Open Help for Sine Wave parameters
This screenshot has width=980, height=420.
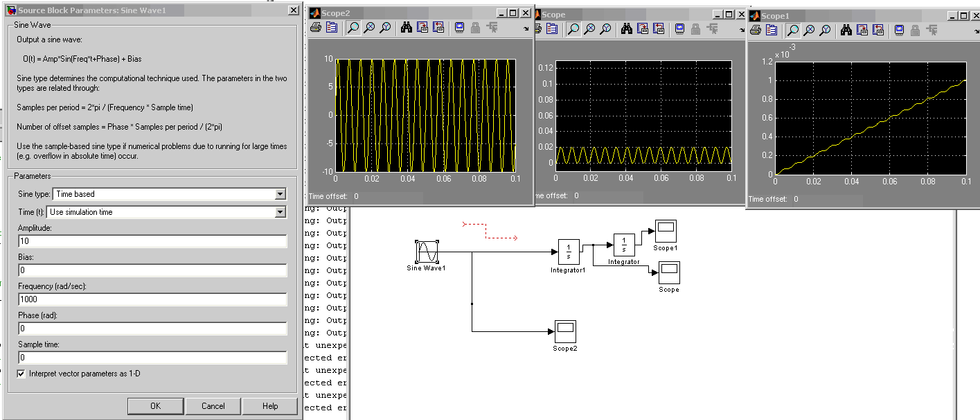[x=269, y=406]
